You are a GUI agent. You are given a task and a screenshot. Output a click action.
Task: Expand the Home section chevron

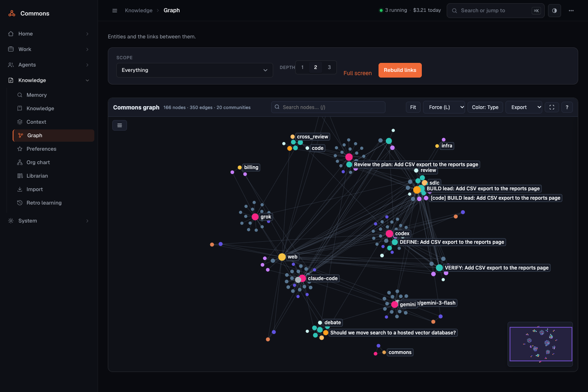pos(87,34)
